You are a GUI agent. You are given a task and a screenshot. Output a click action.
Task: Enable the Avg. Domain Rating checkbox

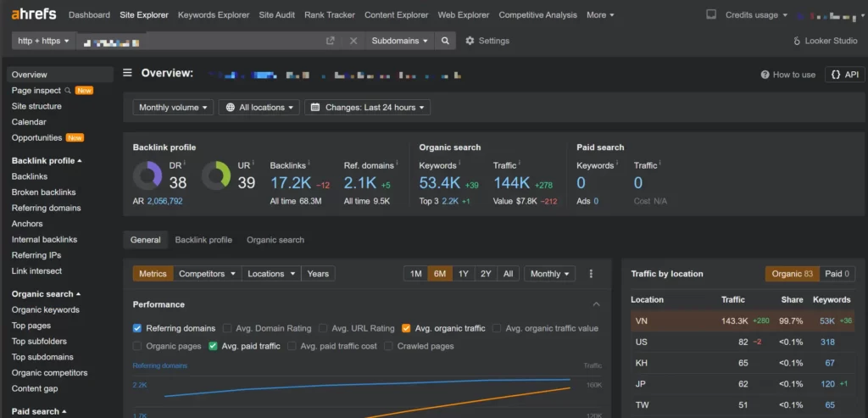click(x=226, y=328)
